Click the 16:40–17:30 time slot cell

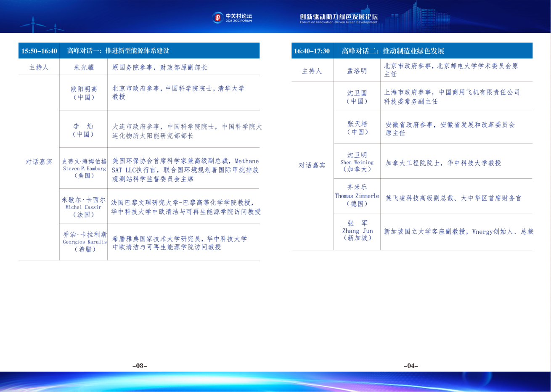312,51
